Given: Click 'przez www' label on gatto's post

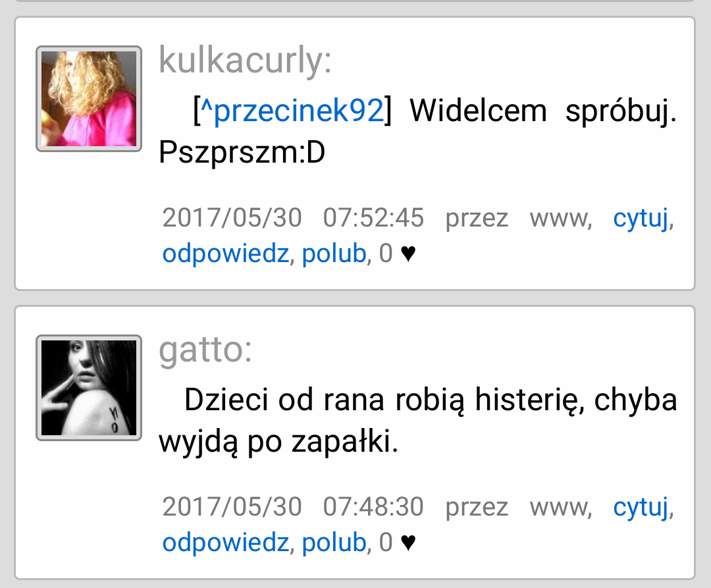Looking at the screenshot, I should click(518, 508).
